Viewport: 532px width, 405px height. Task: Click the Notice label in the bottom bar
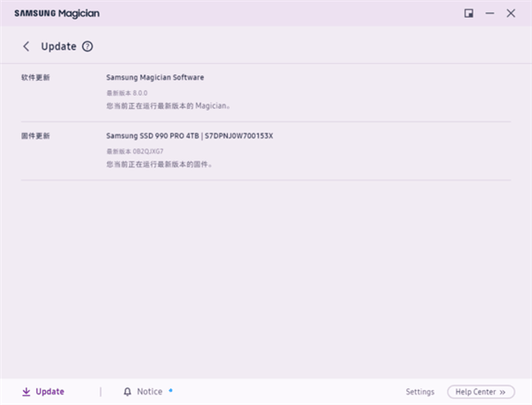point(150,392)
